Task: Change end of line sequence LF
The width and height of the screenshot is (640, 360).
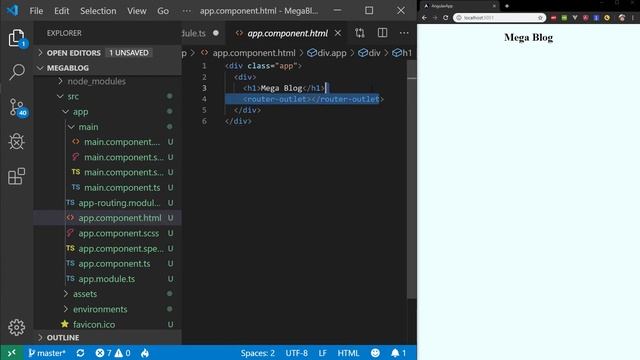Action: pos(322,353)
